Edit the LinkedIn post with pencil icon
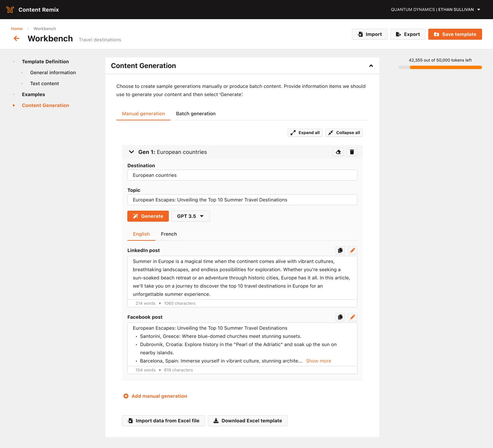Viewport: 493px width, 448px height. click(353, 250)
